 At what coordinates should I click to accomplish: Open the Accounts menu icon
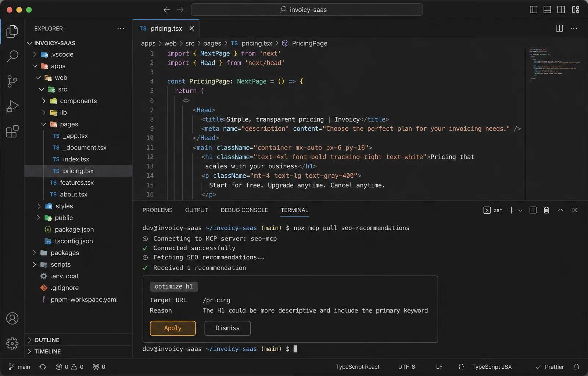coord(12,318)
